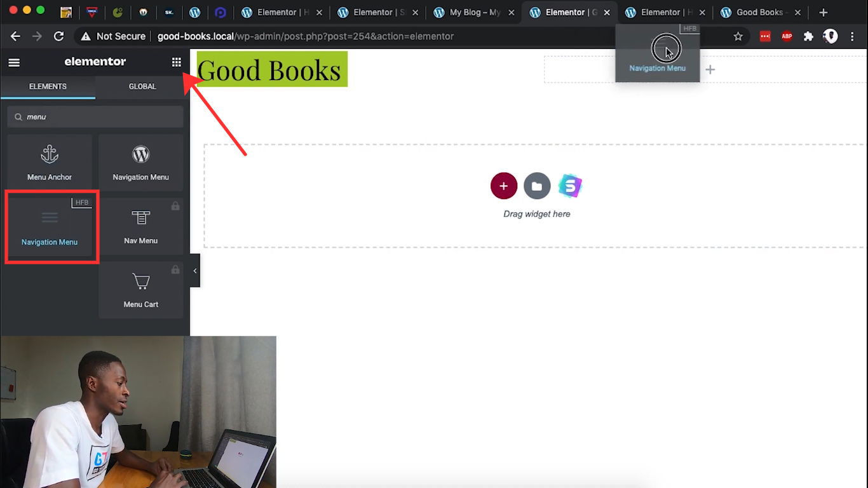Bookmark this page with the star icon
Screen dimensions: 868x488
click(x=738, y=36)
